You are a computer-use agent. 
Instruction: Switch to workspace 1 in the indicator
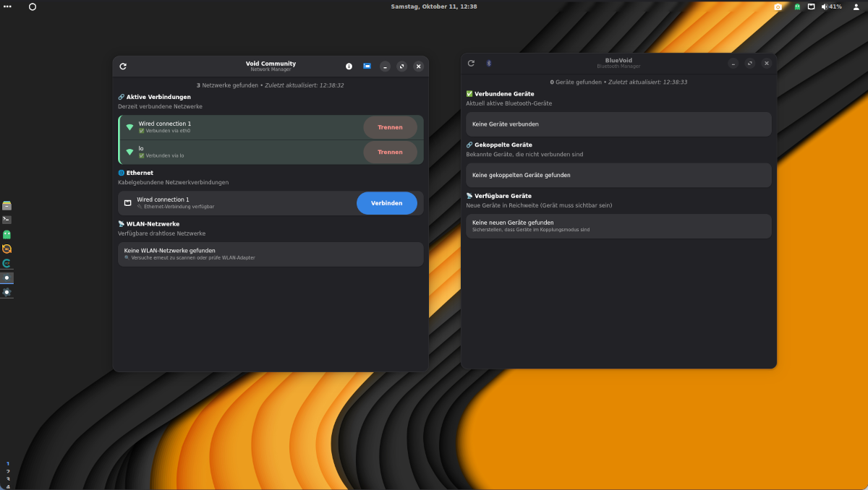pyautogui.click(x=8, y=463)
